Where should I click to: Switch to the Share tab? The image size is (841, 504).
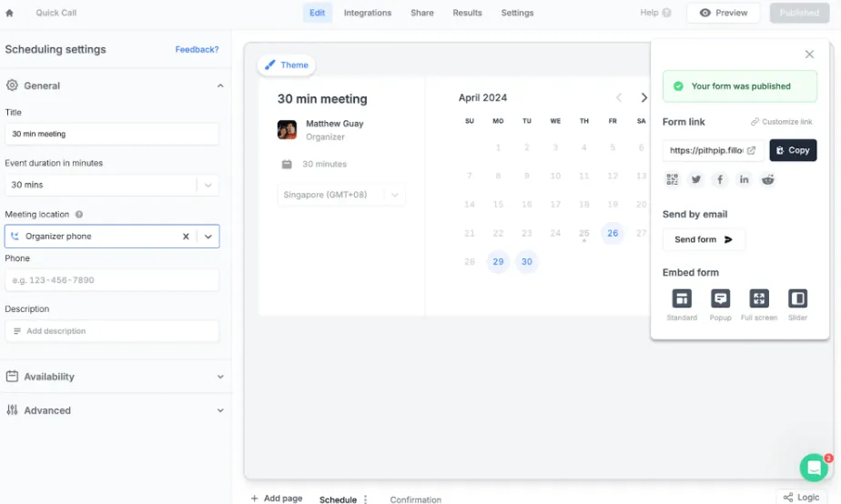pos(422,13)
